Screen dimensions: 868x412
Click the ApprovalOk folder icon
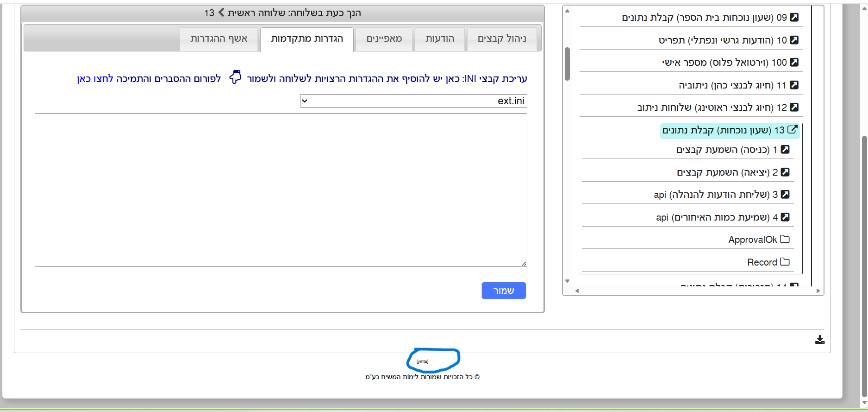click(x=785, y=239)
